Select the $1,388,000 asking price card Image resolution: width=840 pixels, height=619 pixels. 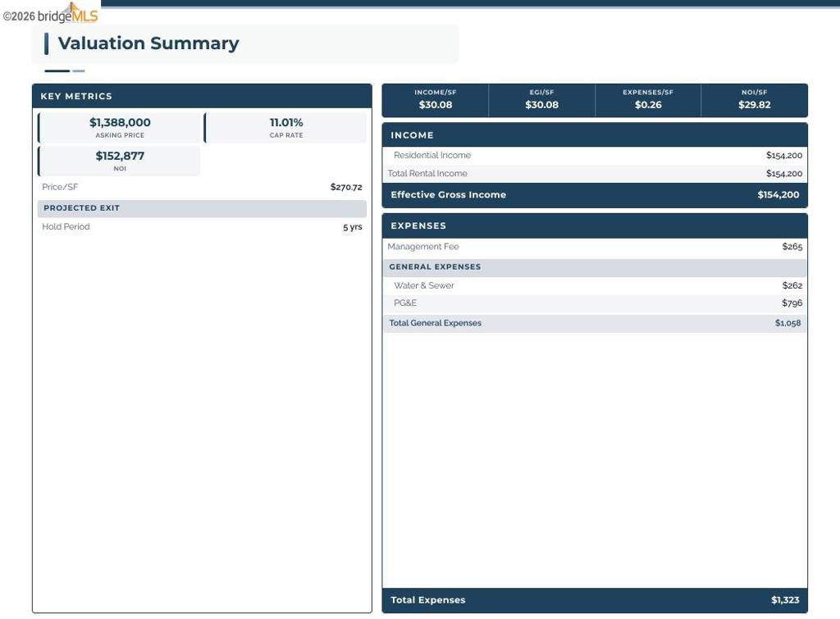point(120,128)
